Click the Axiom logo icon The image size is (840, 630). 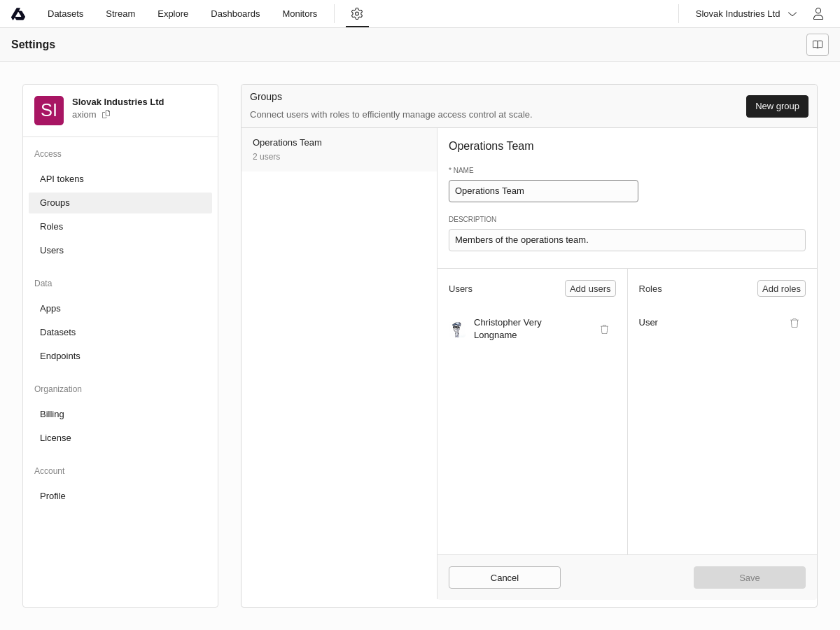pos(18,14)
